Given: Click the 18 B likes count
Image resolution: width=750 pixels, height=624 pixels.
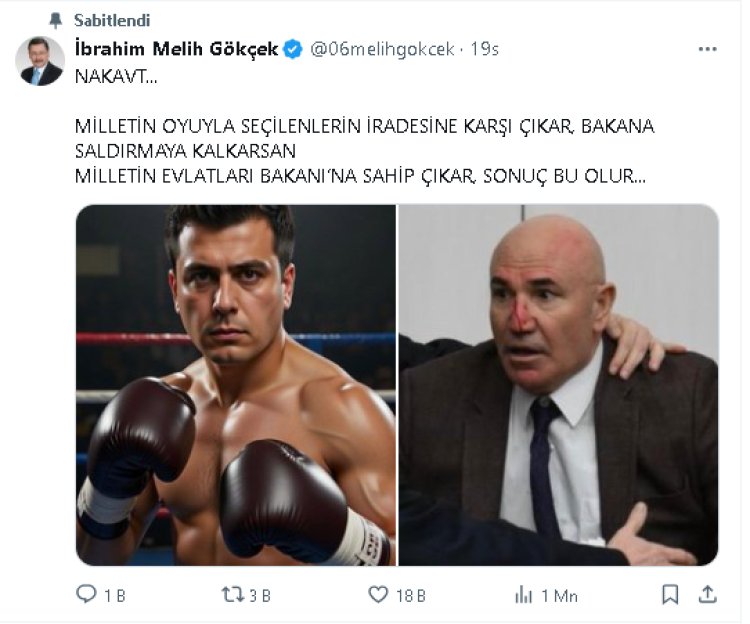Looking at the screenshot, I should pyautogui.click(x=411, y=595).
